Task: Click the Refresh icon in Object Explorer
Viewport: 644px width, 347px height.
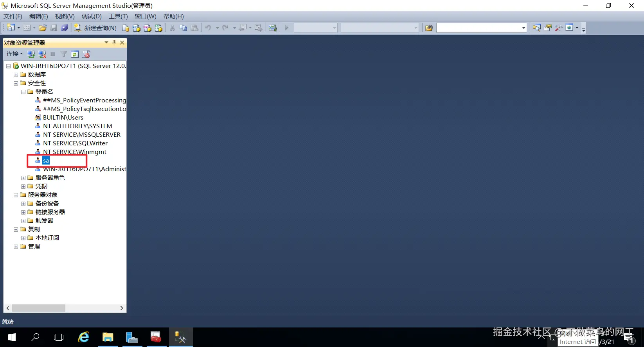Action: point(75,54)
